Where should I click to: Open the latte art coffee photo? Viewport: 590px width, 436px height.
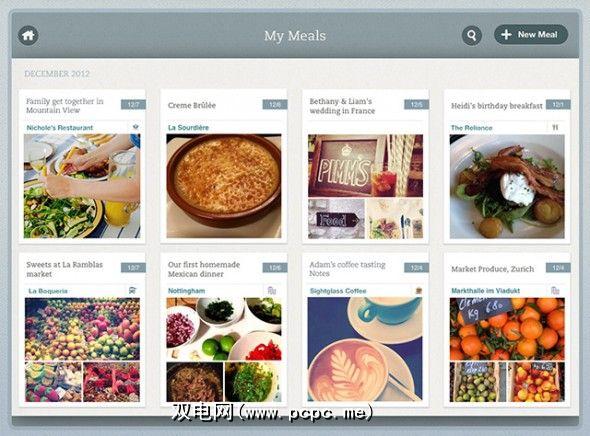click(x=365, y=349)
